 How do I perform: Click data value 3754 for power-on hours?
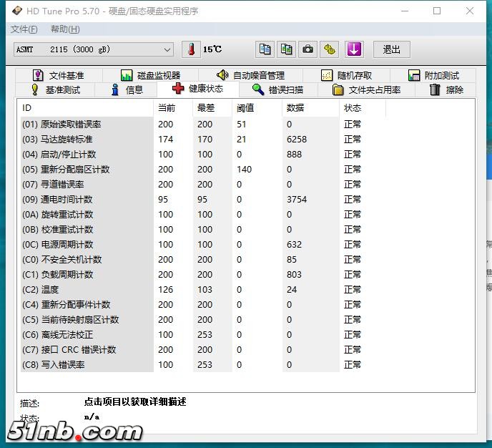[297, 200]
